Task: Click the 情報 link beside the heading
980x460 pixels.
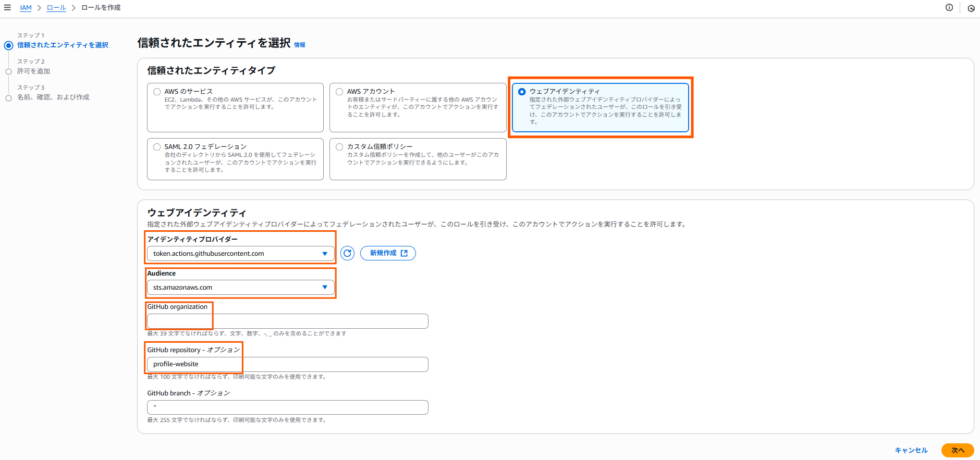Action: 300,45
